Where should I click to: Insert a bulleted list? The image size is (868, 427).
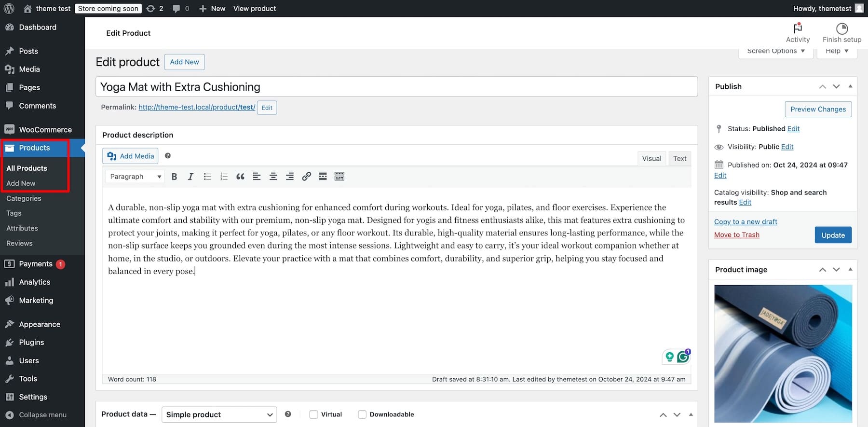pos(207,177)
